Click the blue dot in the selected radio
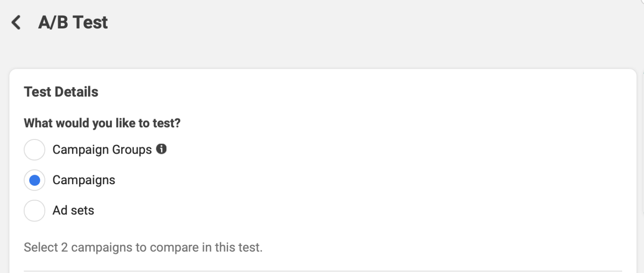This screenshot has height=273, width=644. pos(35,180)
